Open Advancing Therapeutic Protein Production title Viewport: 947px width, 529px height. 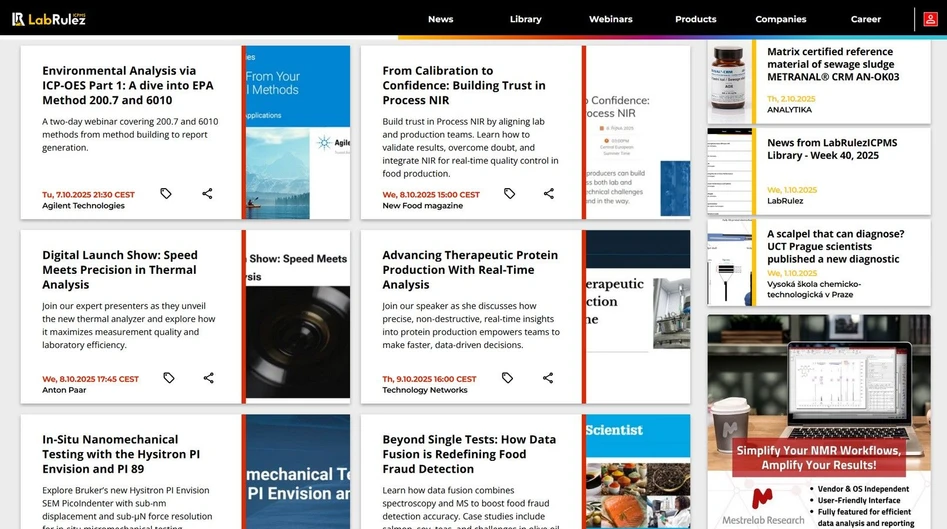click(470, 269)
